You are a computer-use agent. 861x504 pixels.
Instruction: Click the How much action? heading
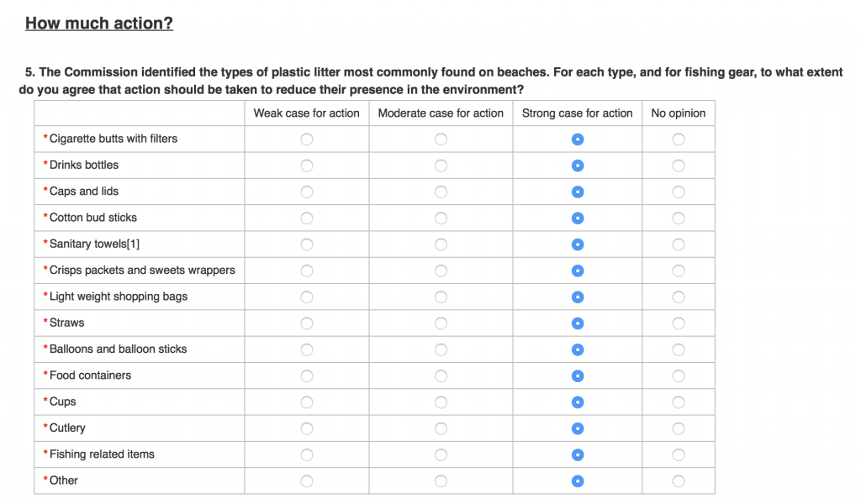tap(99, 23)
